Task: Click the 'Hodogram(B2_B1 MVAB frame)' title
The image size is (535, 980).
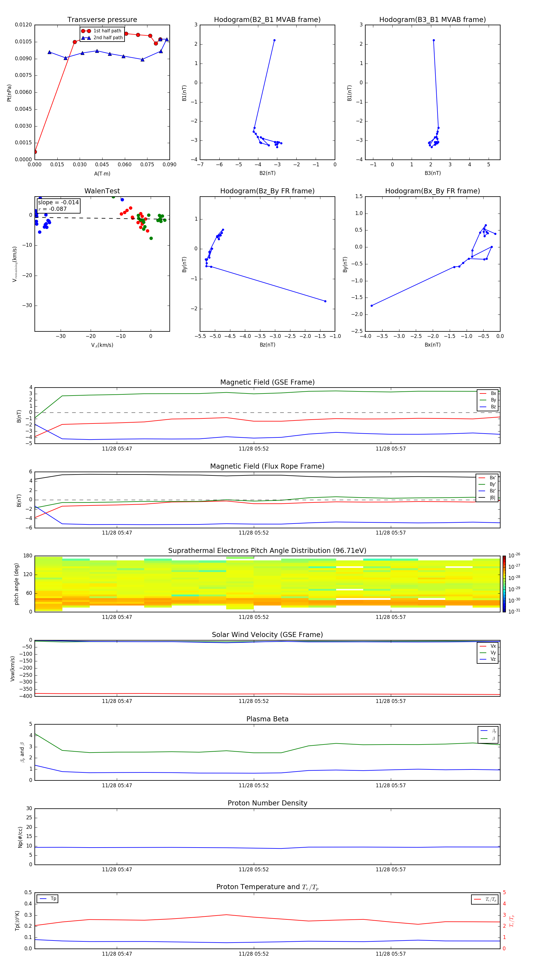Action: pos(267,20)
